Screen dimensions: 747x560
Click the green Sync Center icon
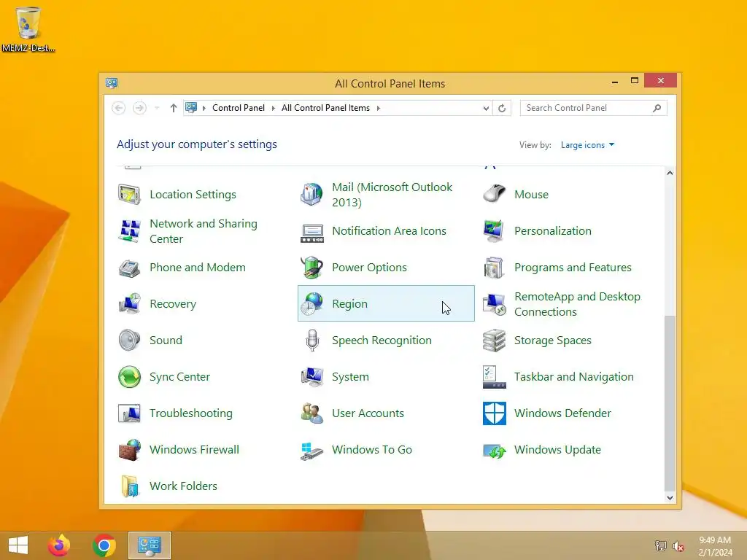(129, 377)
